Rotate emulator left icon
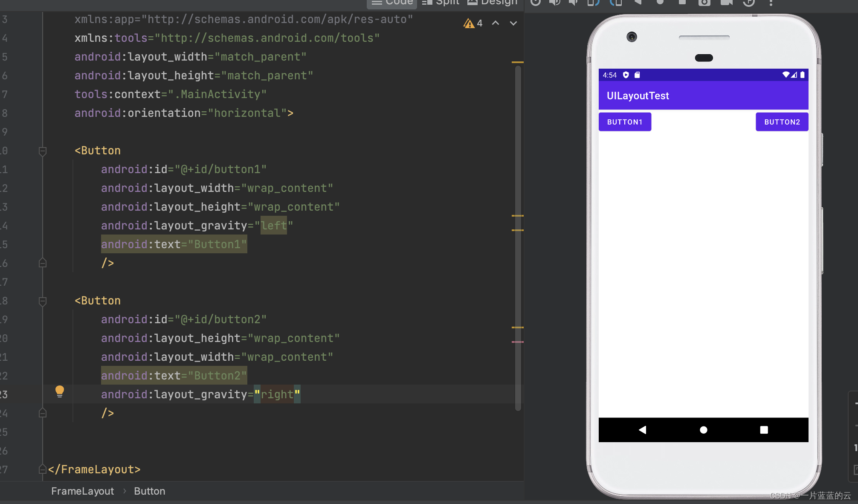The image size is (858, 504). pyautogui.click(x=593, y=2)
